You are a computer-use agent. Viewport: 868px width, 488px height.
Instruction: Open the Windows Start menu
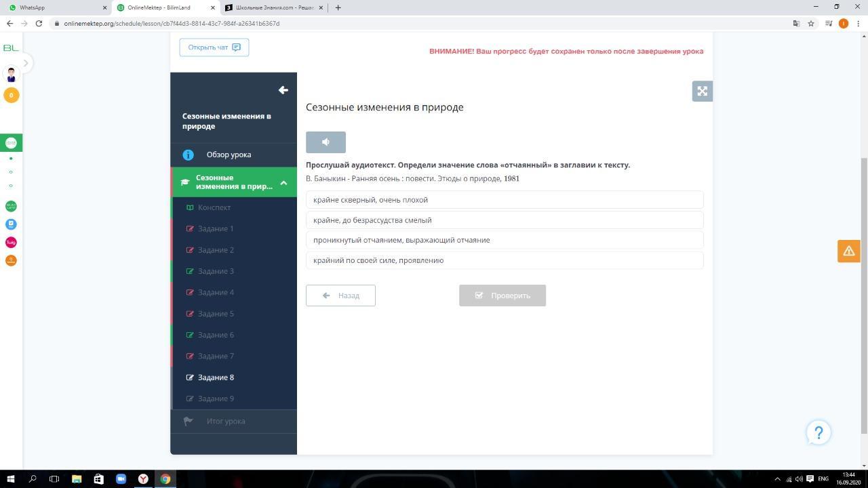(11, 479)
